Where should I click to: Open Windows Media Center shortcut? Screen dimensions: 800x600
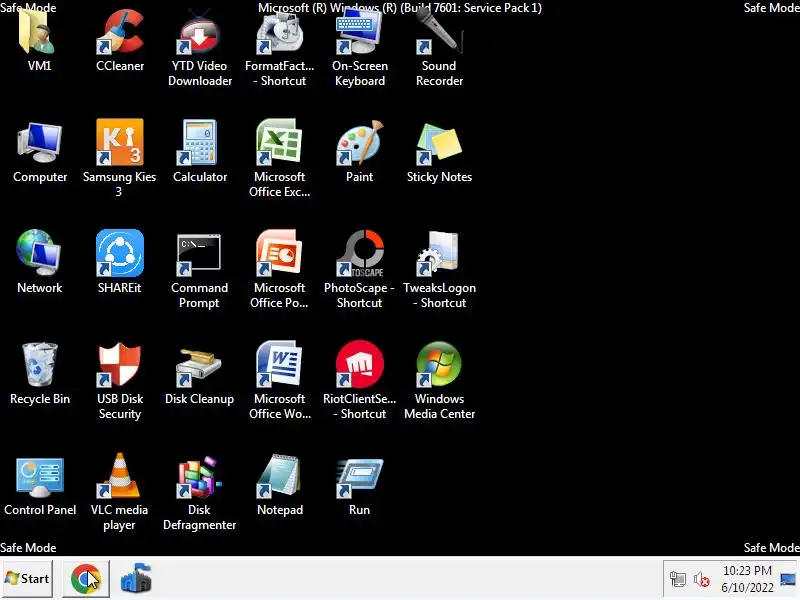tap(439, 364)
